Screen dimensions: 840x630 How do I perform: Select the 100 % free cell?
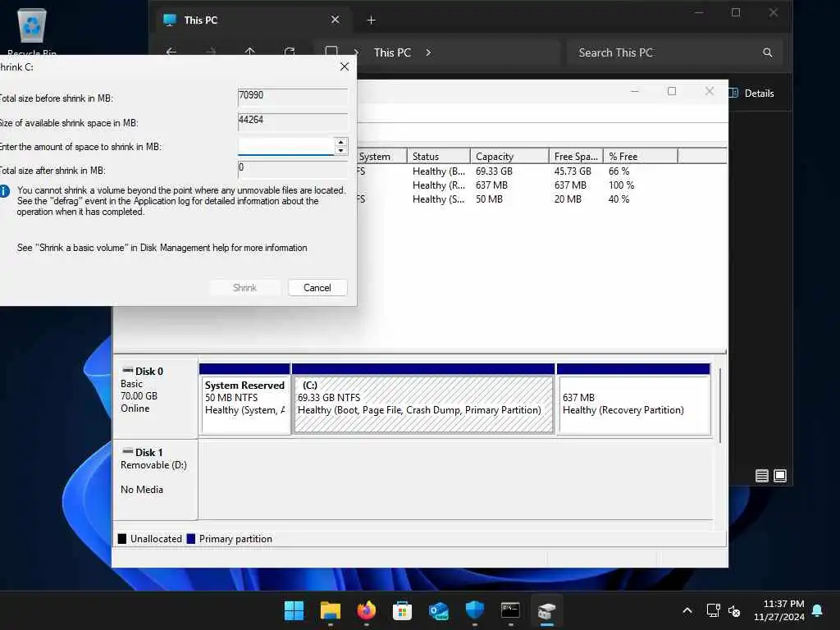pos(621,185)
